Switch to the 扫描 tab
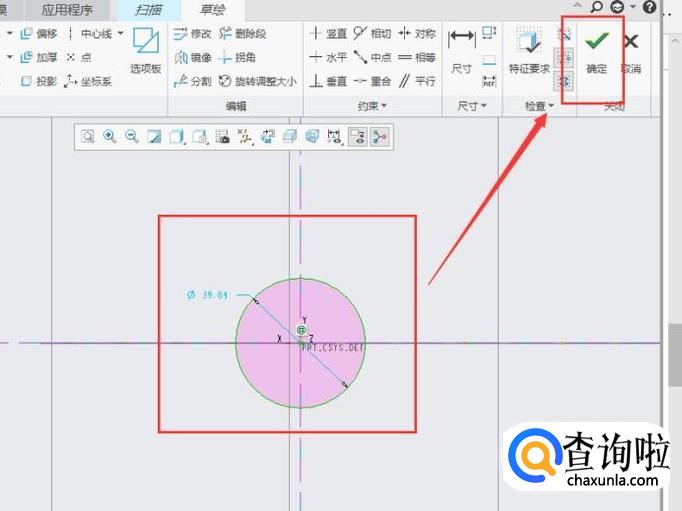This screenshot has width=682, height=511. click(x=149, y=10)
